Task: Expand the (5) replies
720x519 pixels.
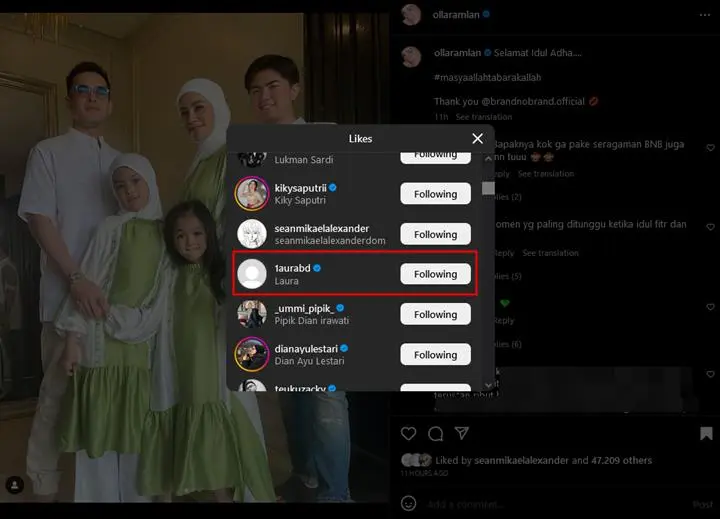Action: pyautogui.click(x=508, y=276)
